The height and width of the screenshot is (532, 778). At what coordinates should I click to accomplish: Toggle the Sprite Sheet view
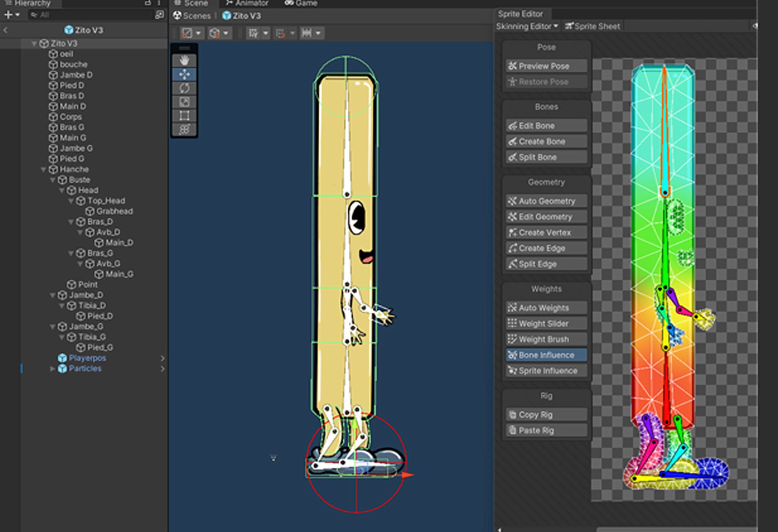click(x=592, y=26)
